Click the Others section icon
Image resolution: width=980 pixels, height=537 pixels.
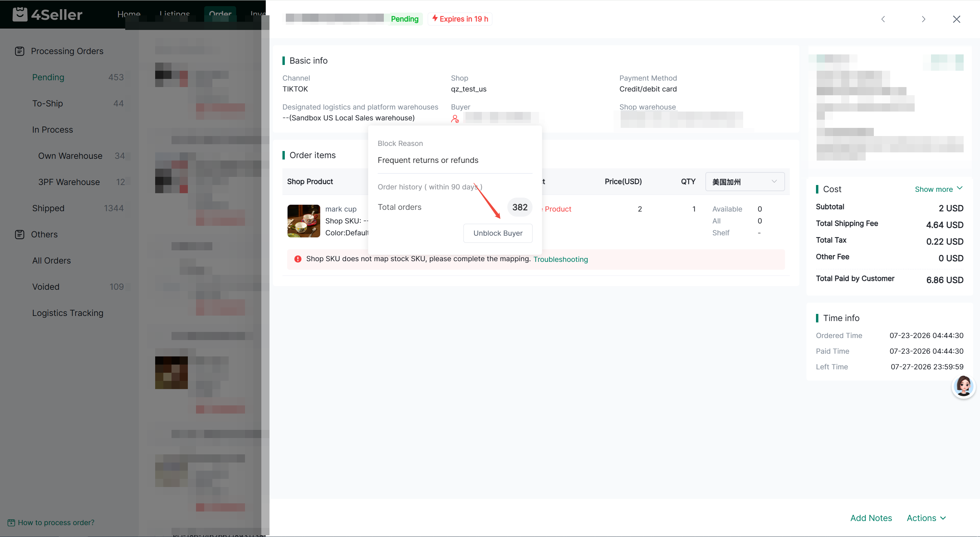click(20, 234)
